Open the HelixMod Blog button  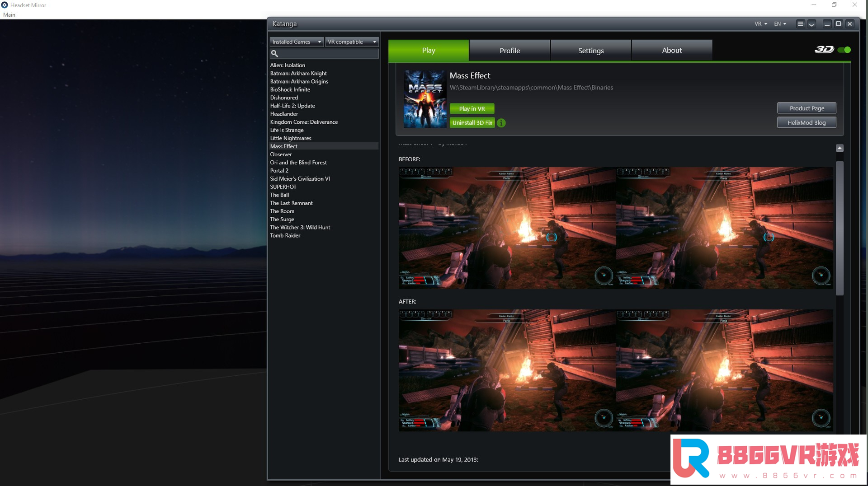coord(807,122)
